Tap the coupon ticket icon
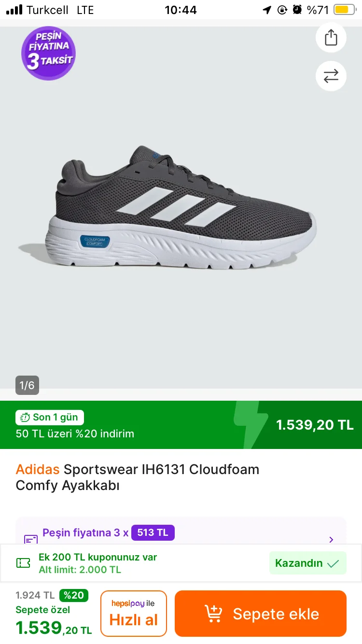The height and width of the screenshot is (644, 362). pos(23,563)
